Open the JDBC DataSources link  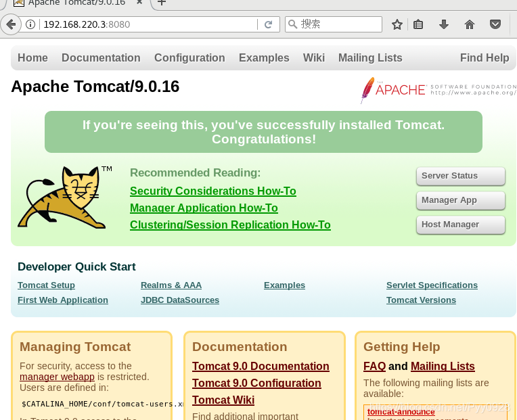pos(180,300)
